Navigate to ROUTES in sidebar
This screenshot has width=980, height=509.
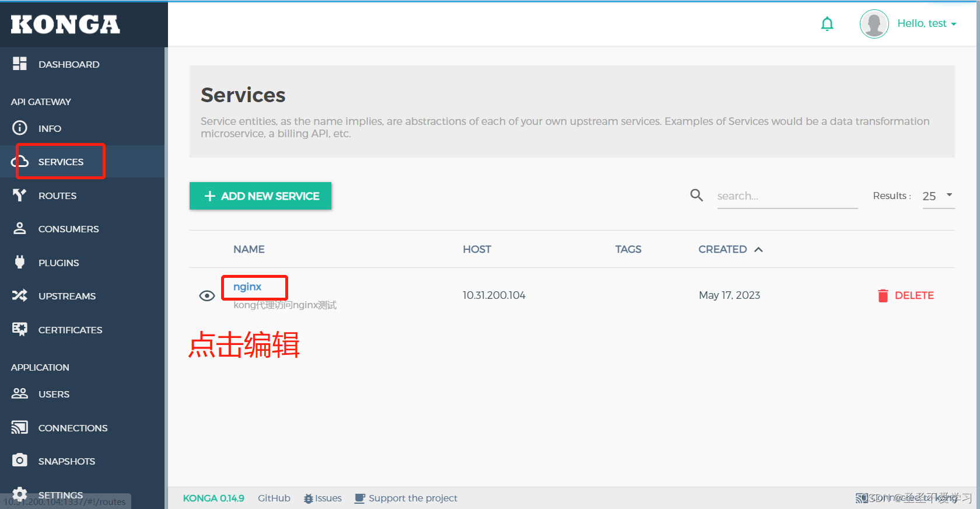click(x=57, y=196)
